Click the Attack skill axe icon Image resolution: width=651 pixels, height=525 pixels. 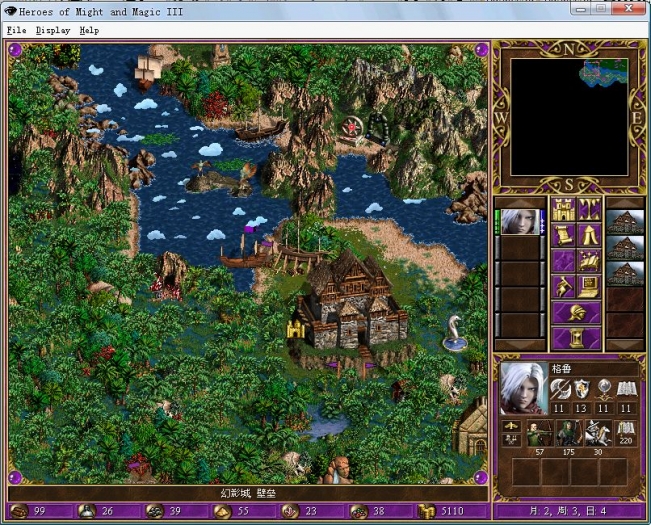(x=560, y=389)
